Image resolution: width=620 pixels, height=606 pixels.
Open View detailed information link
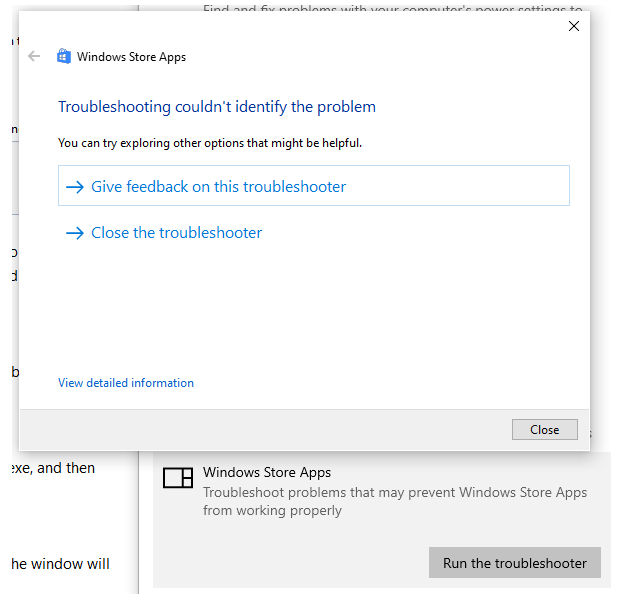tap(126, 383)
